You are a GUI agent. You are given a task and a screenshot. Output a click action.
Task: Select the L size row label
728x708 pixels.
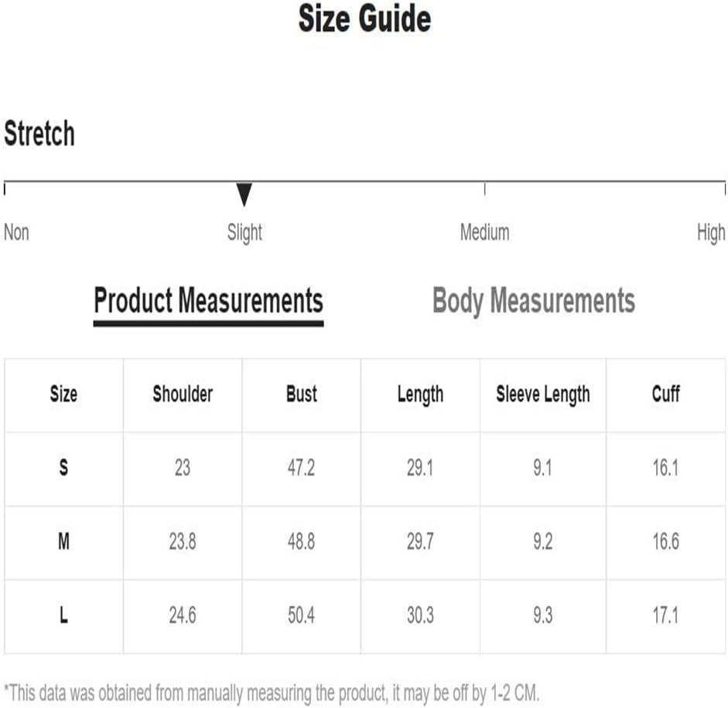(x=63, y=615)
